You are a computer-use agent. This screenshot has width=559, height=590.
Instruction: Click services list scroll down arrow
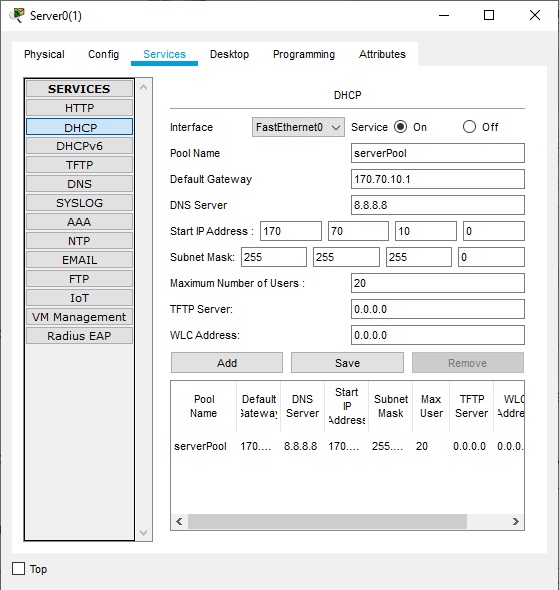click(x=143, y=532)
